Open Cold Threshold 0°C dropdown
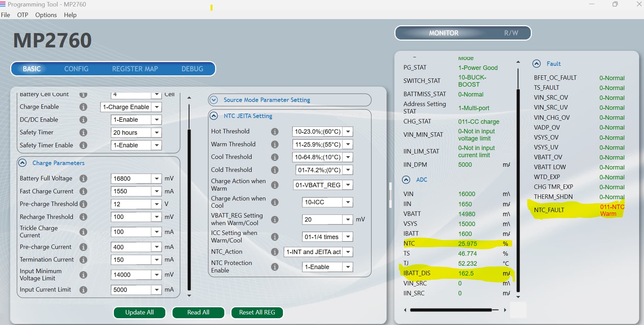The height and width of the screenshot is (325, 644). [348, 170]
